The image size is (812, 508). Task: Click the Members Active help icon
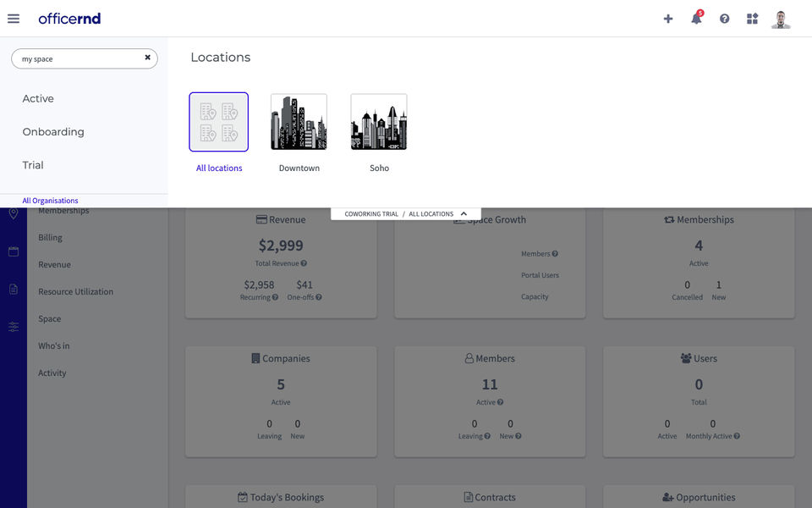tap(500, 402)
